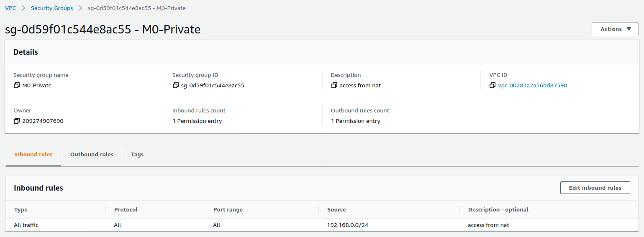
Task: Copy the owner account number 209274907690
Action: 17,121
